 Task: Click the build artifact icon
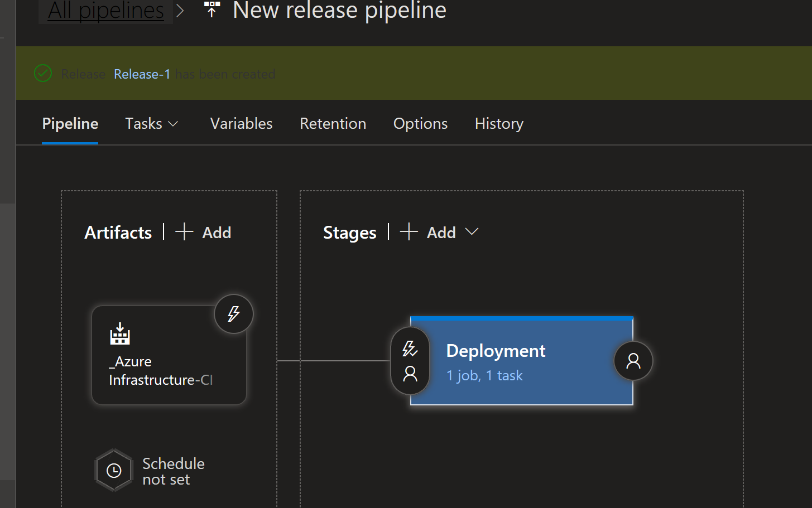click(120, 333)
